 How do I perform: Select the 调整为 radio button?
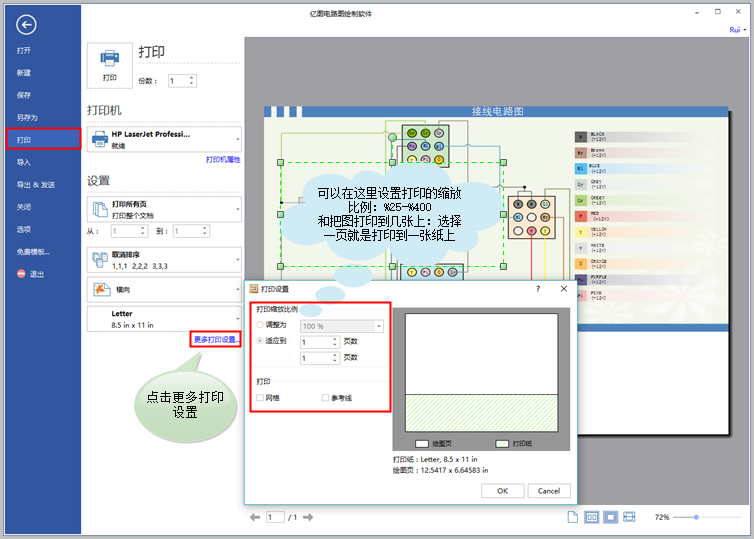click(x=260, y=325)
